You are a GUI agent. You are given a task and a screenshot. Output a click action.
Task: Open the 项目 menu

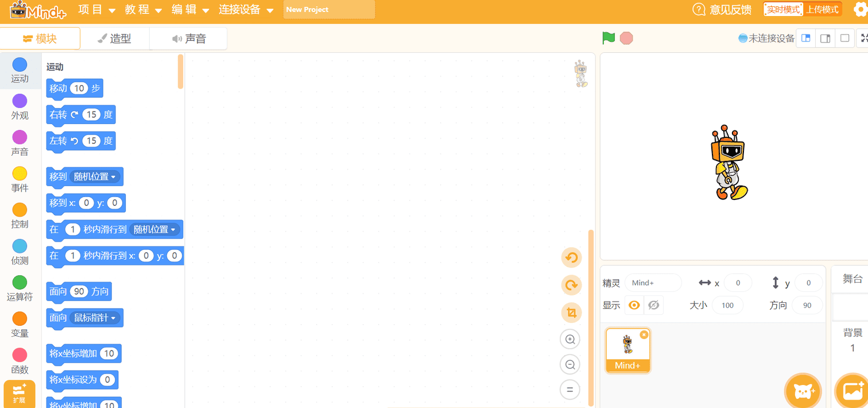(x=97, y=10)
